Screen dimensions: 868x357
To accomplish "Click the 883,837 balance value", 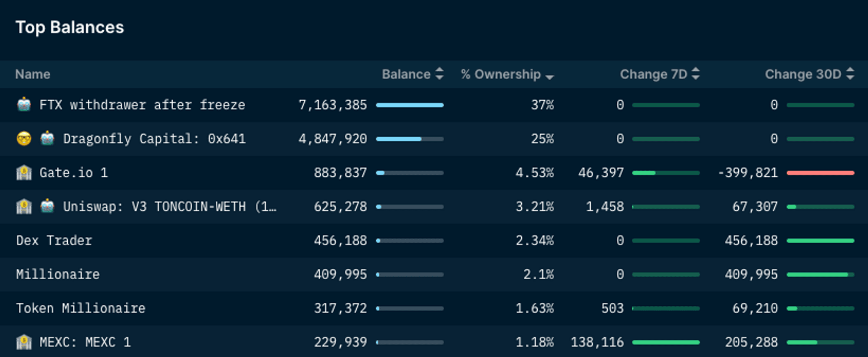I will [x=341, y=172].
